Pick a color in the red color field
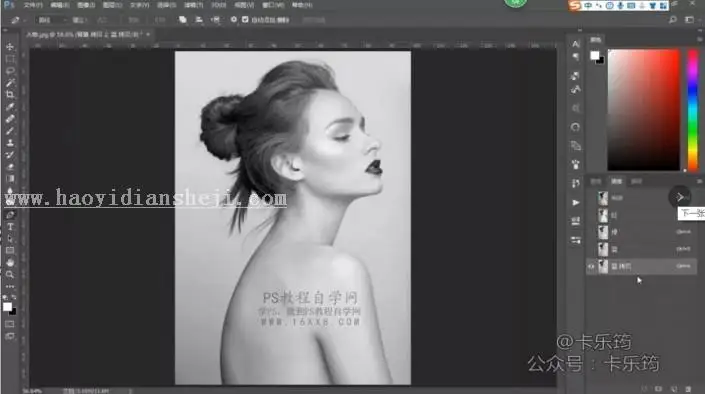Image resolution: width=705 pixels, height=394 pixels. (643, 110)
